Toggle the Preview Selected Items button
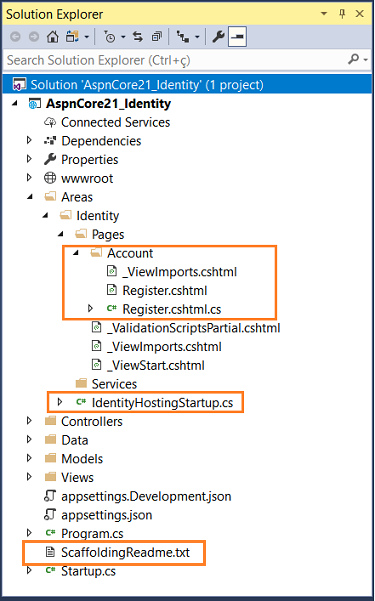The height and width of the screenshot is (601, 375). [237, 37]
